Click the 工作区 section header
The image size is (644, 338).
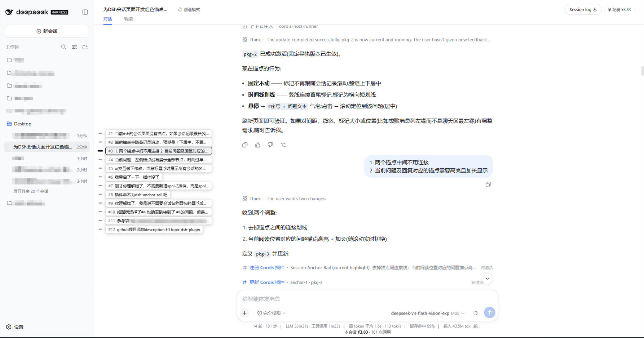click(12, 47)
